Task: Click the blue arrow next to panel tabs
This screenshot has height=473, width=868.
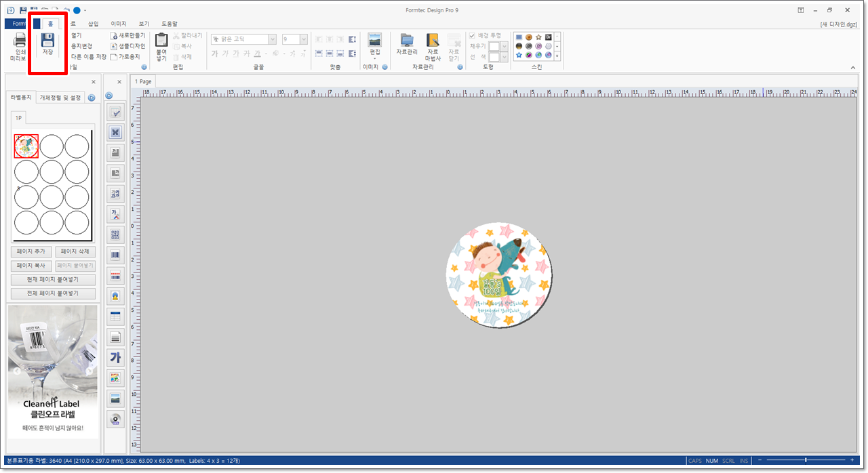Action: tap(92, 98)
